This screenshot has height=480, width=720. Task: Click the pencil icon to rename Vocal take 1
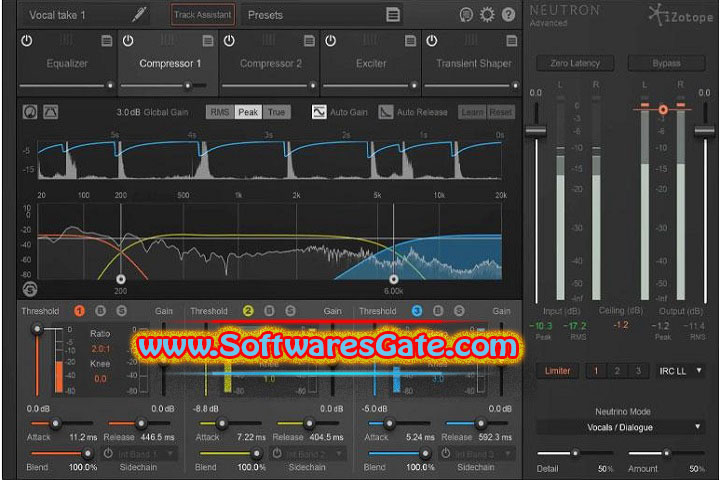point(139,15)
